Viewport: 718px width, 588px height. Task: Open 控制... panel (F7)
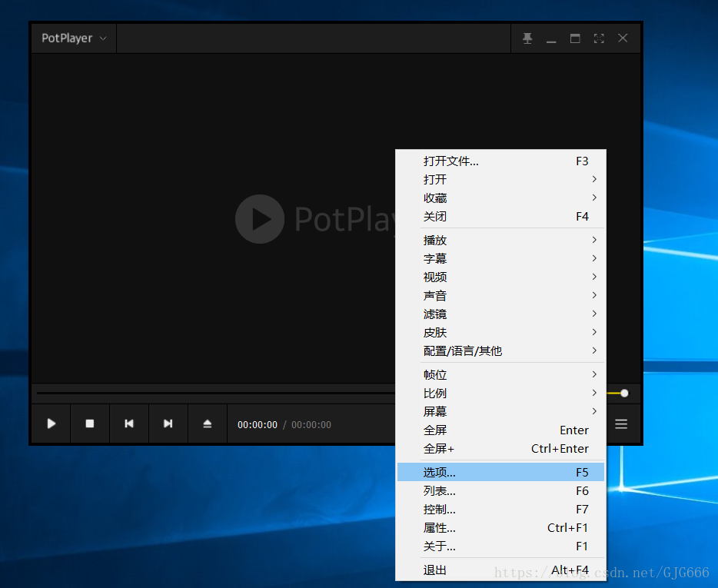point(501,510)
